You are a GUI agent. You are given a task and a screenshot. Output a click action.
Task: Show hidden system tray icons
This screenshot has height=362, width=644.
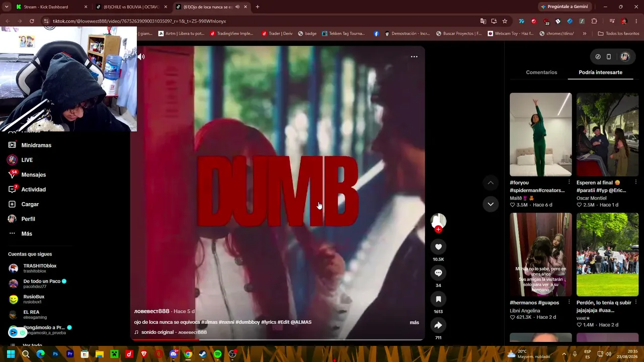coord(564,354)
